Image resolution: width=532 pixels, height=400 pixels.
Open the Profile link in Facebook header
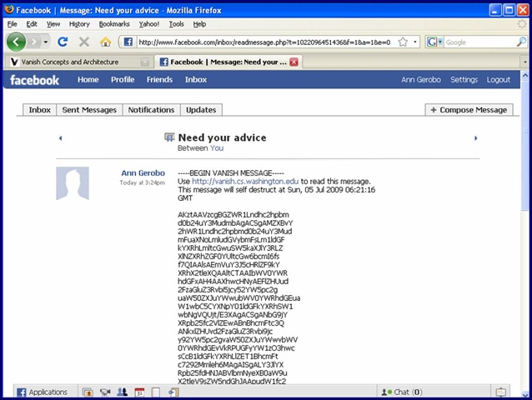click(x=123, y=80)
